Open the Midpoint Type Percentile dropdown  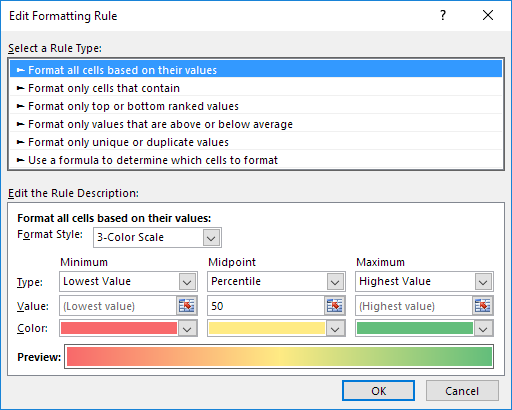(335, 282)
